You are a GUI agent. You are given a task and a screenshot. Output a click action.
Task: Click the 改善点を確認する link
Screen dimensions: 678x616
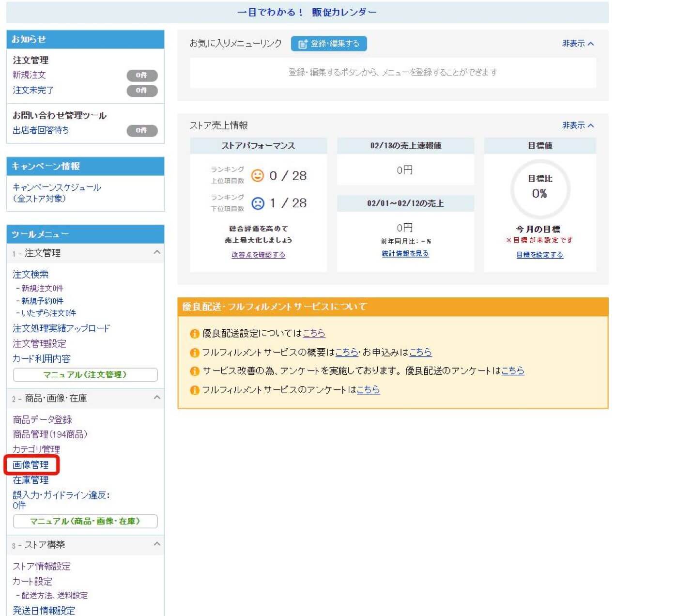pyautogui.click(x=258, y=255)
